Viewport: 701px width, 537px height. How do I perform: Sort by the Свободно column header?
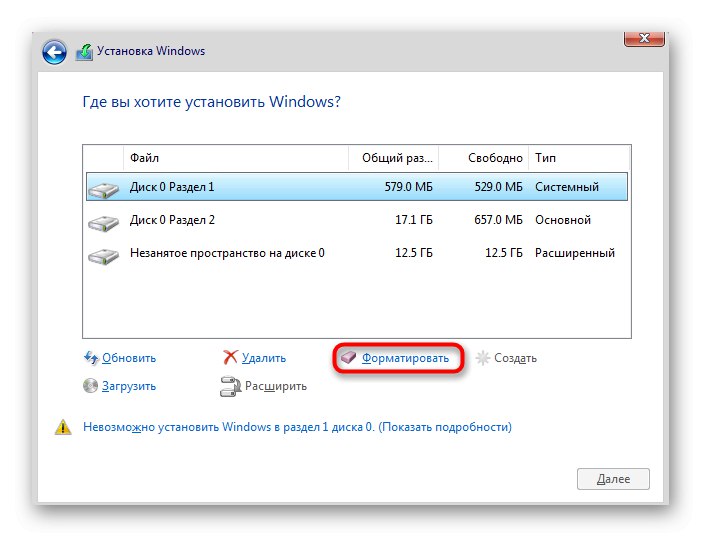[x=483, y=158]
